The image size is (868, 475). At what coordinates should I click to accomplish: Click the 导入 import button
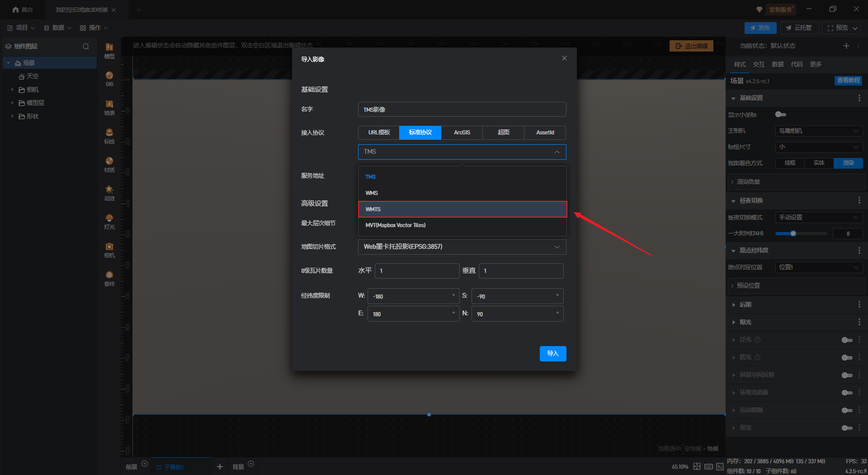[x=552, y=354]
